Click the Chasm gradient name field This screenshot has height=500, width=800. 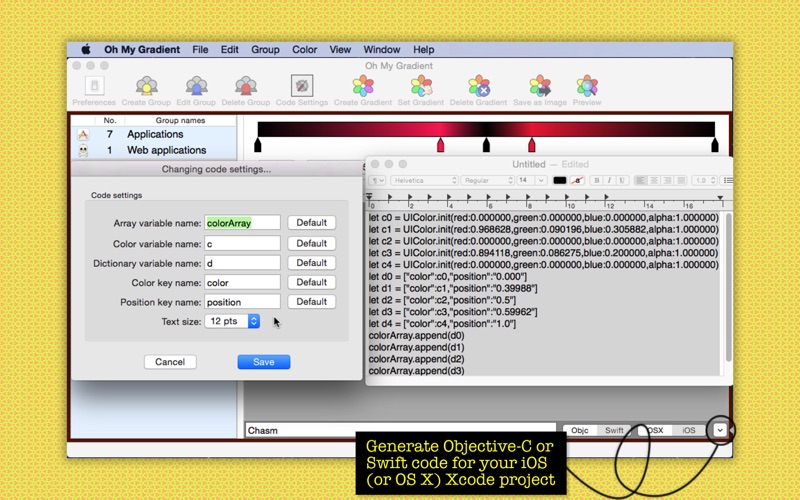pyautogui.click(x=401, y=430)
